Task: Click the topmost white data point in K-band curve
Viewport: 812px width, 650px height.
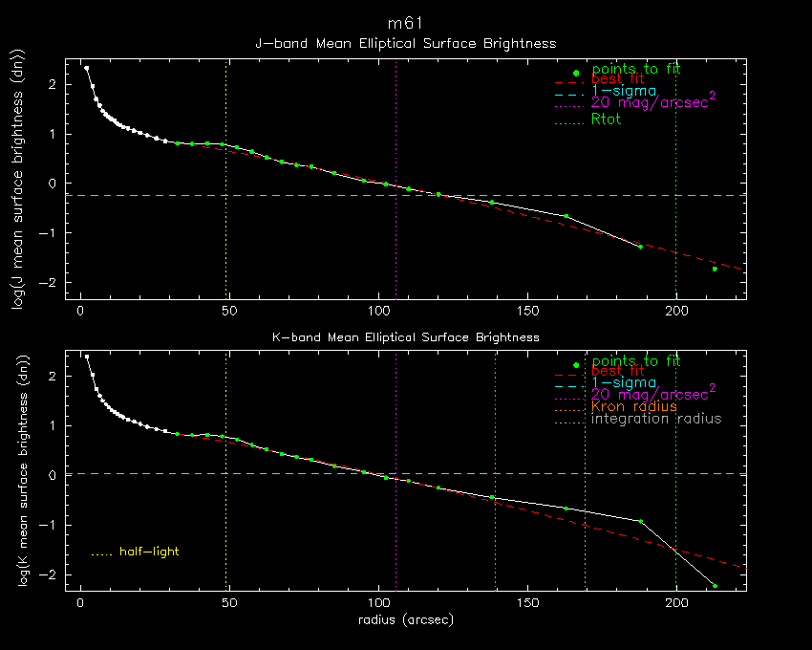Action: (x=87, y=357)
